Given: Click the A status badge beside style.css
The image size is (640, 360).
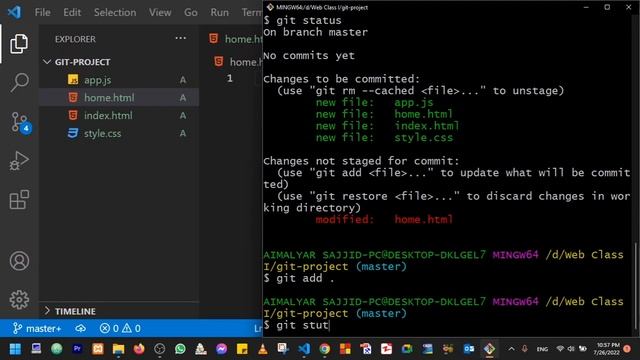Looking at the screenshot, I should click(x=183, y=133).
